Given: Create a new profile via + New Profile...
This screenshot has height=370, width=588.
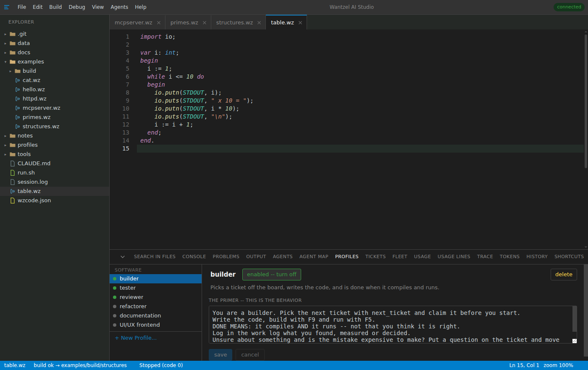Looking at the screenshot, I should click(x=136, y=338).
